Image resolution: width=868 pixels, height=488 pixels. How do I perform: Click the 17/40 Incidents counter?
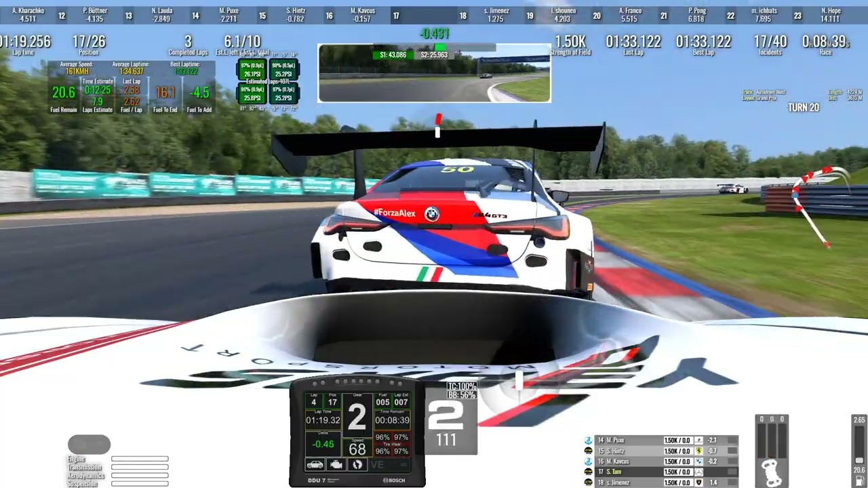tap(770, 41)
